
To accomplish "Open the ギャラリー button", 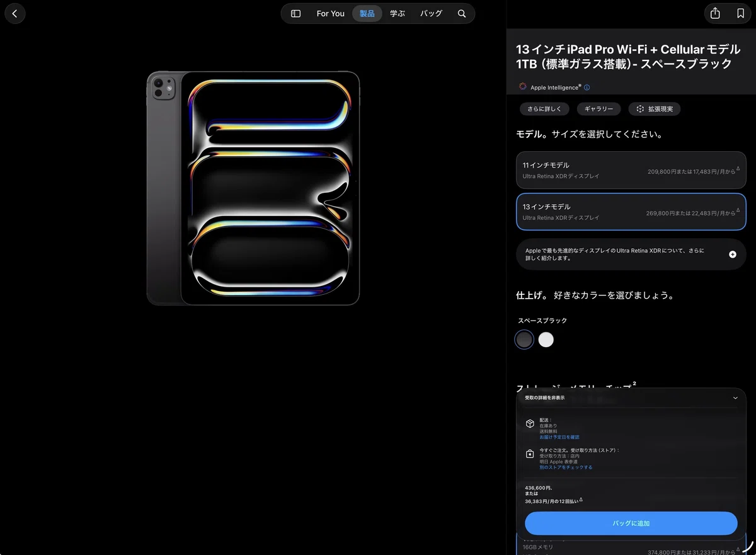I will tap(599, 109).
